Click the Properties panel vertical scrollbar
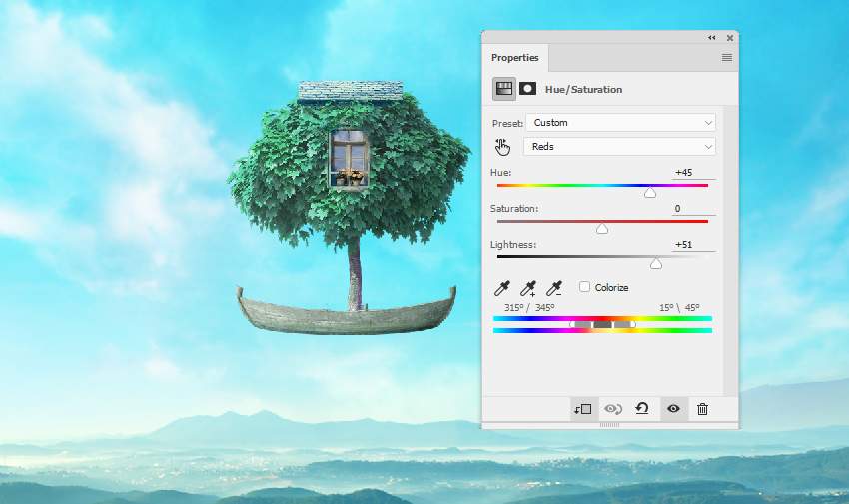849x504 pixels. (730, 250)
